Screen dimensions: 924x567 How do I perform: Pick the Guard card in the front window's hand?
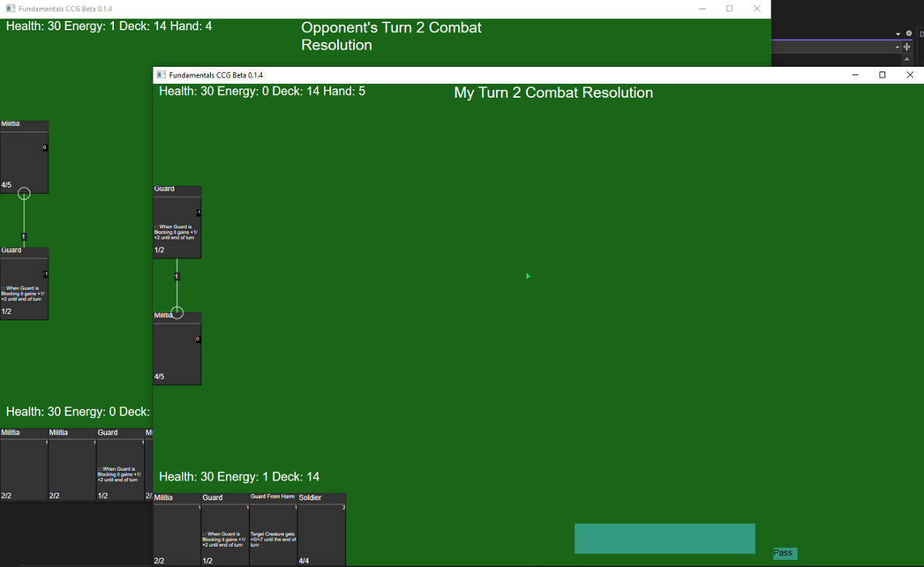click(x=225, y=529)
